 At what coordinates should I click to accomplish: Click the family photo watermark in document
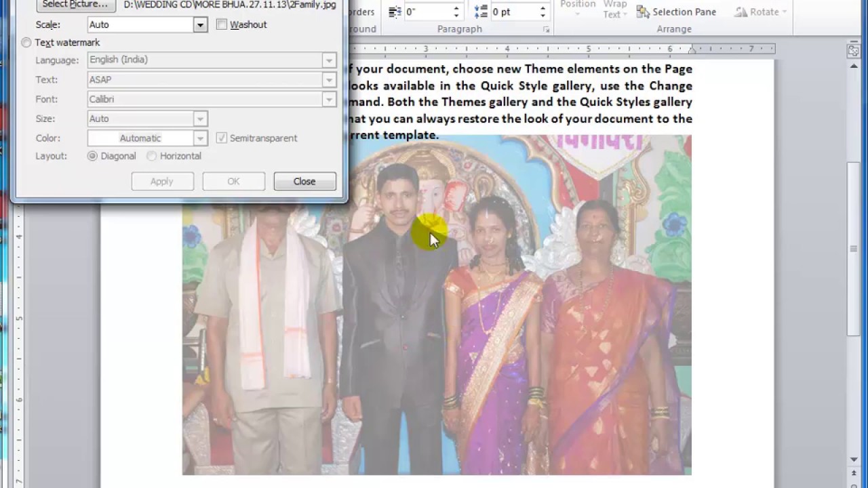point(437,305)
